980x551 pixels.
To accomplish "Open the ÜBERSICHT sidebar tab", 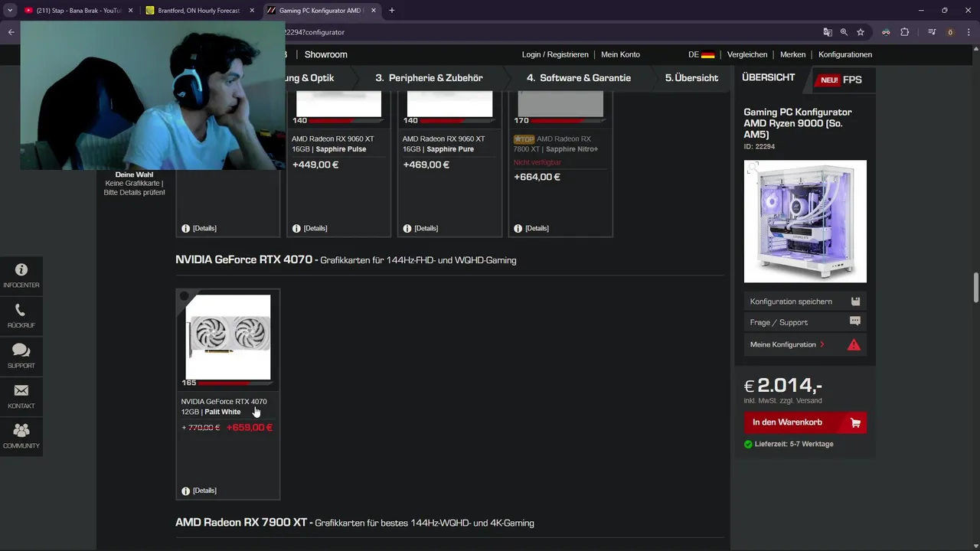I will click(x=769, y=78).
